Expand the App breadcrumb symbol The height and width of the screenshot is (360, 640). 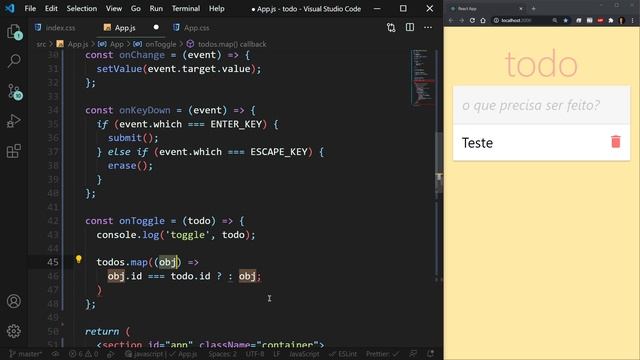coord(111,44)
